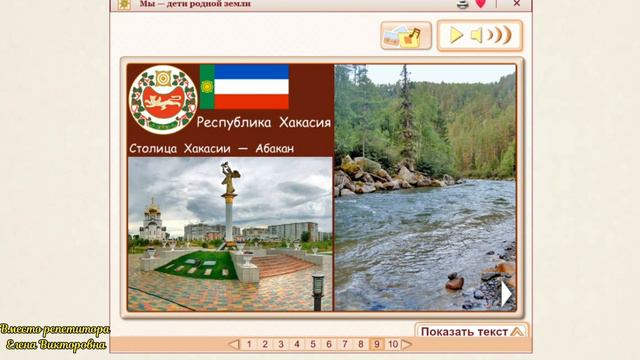Viewport: 640px width, 360px height.
Task: Open page 6
Action: (x=329, y=344)
